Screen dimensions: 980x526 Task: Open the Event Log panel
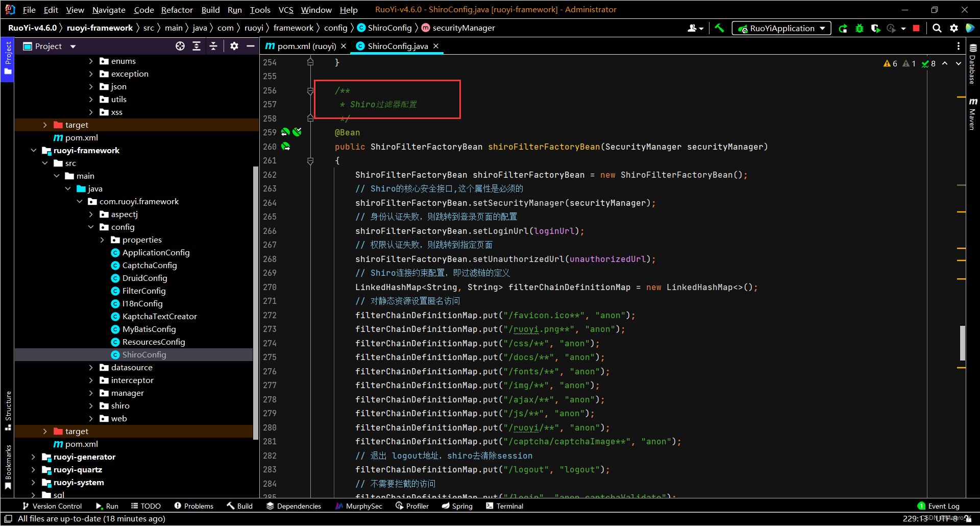click(x=938, y=506)
